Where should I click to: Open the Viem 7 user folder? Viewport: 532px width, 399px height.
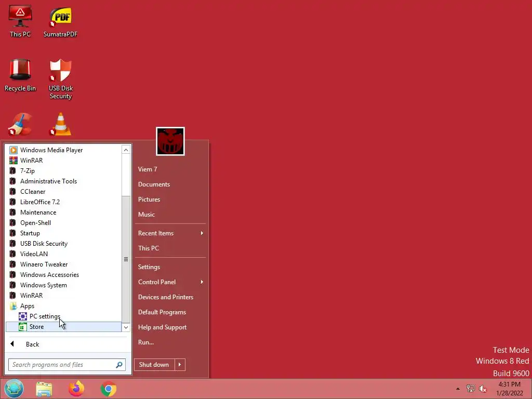[170, 169]
